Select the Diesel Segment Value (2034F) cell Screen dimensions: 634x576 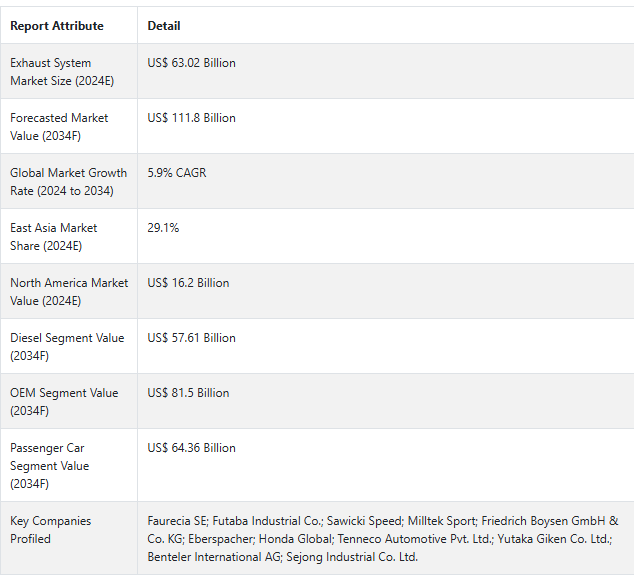click(x=67, y=347)
